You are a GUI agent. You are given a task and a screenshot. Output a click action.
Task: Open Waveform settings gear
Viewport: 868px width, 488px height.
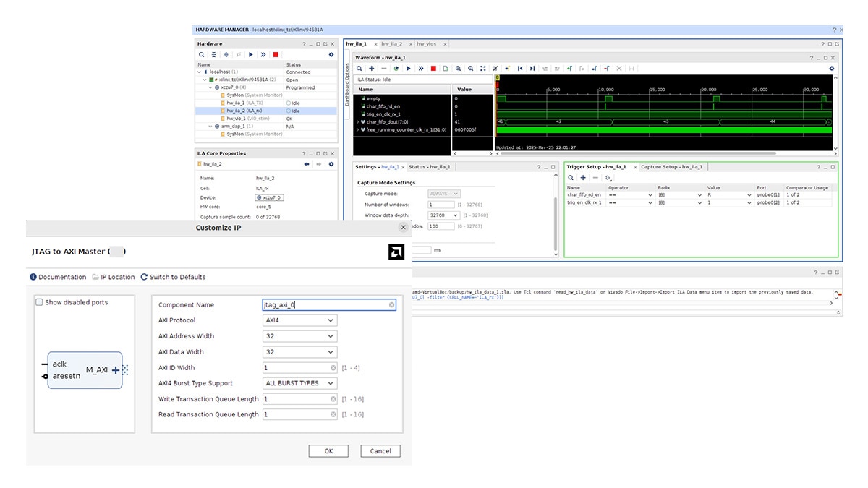coord(831,69)
